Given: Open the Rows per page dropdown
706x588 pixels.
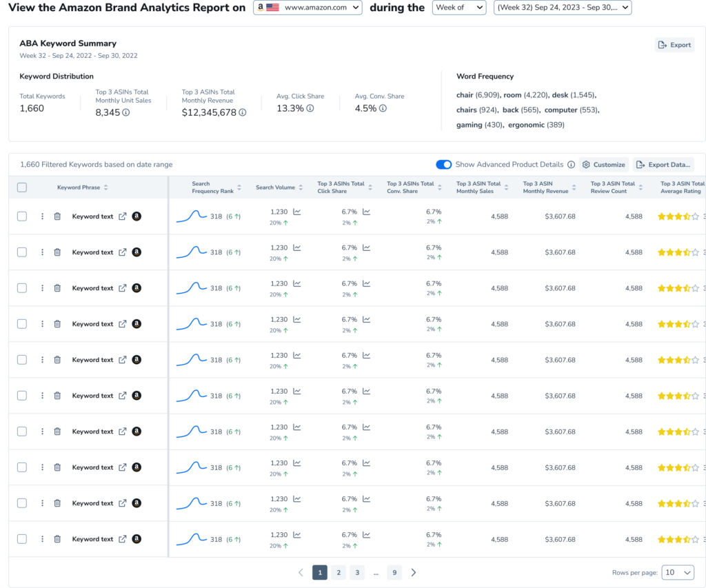Looking at the screenshot, I should tap(678, 572).
